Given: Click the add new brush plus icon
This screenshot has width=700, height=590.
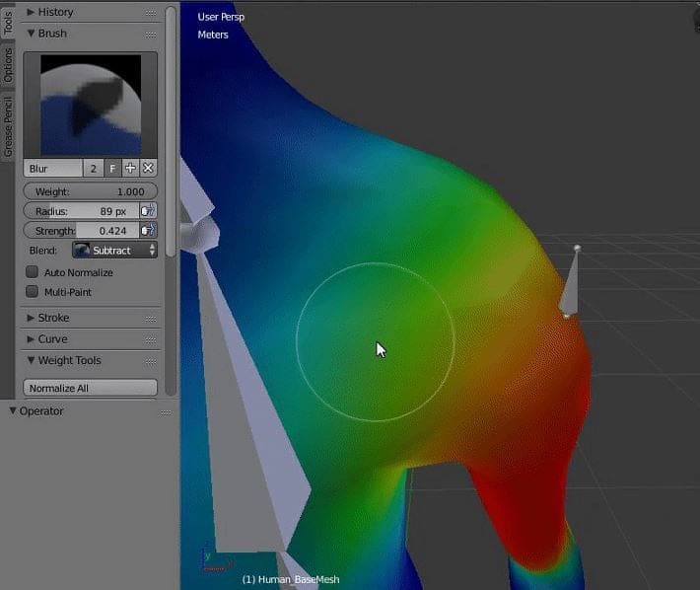Looking at the screenshot, I should [130, 169].
